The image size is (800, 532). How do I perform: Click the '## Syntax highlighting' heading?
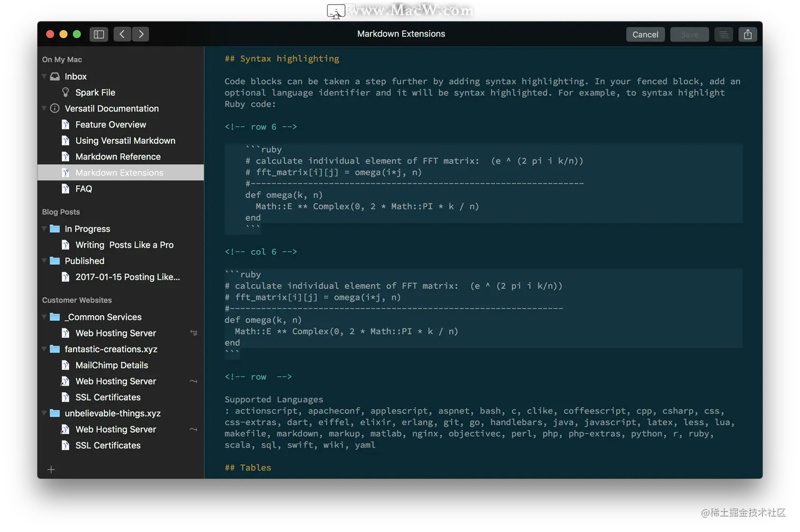point(282,59)
